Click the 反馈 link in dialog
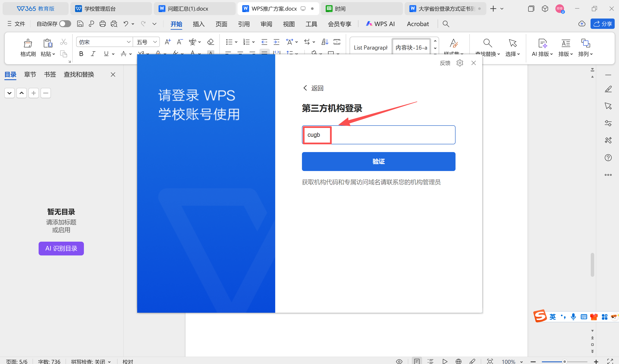Image resolution: width=619 pixels, height=364 pixels. (445, 63)
